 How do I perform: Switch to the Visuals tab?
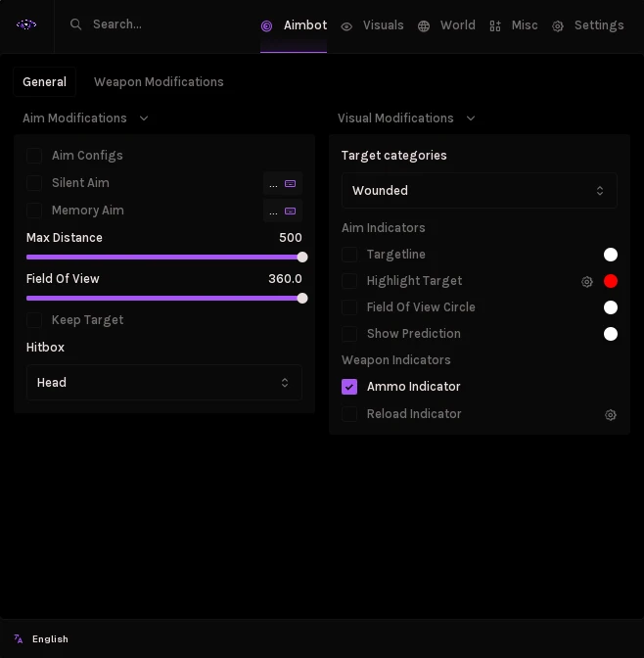coord(373,25)
